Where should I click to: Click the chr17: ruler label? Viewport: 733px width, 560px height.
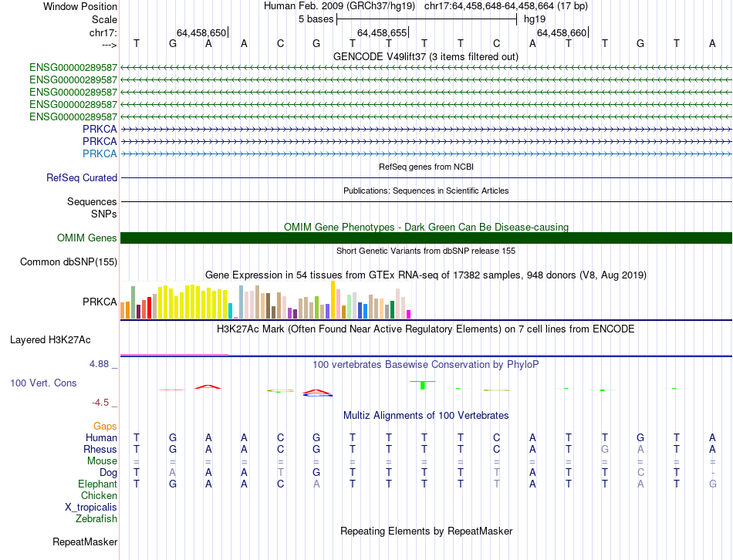point(103,32)
